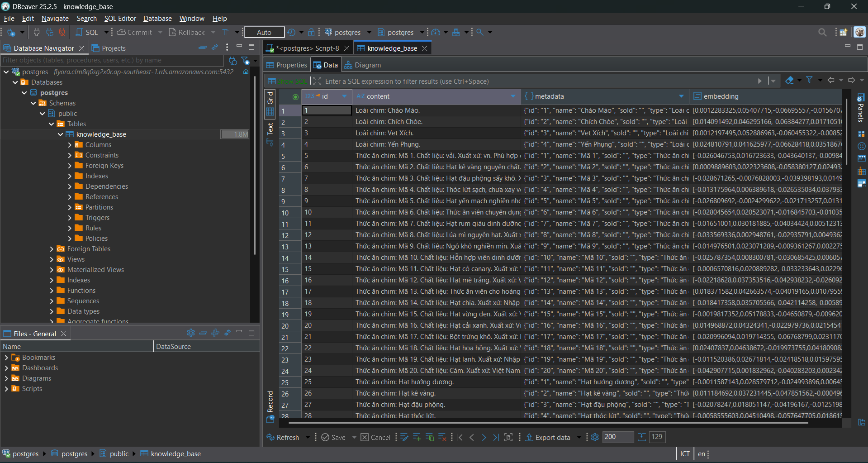Viewport: 868px width, 463px height.
Task: Click the Refresh results button
Action: (283, 437)
